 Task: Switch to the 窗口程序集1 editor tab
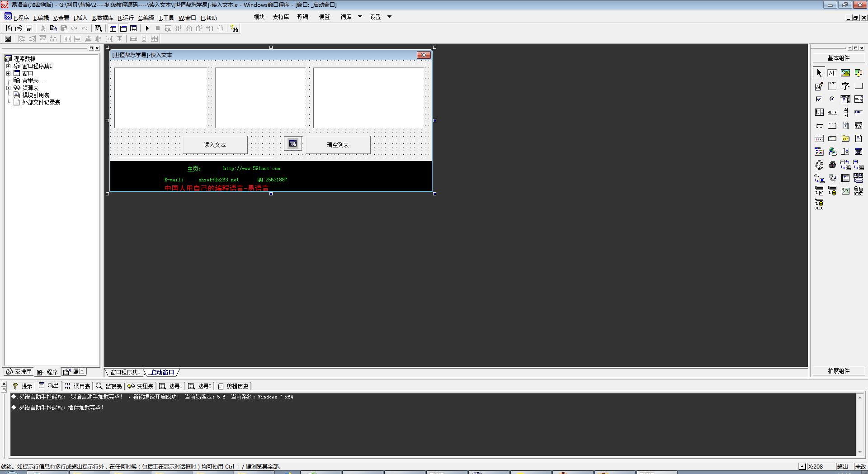[x=125, y=372]
